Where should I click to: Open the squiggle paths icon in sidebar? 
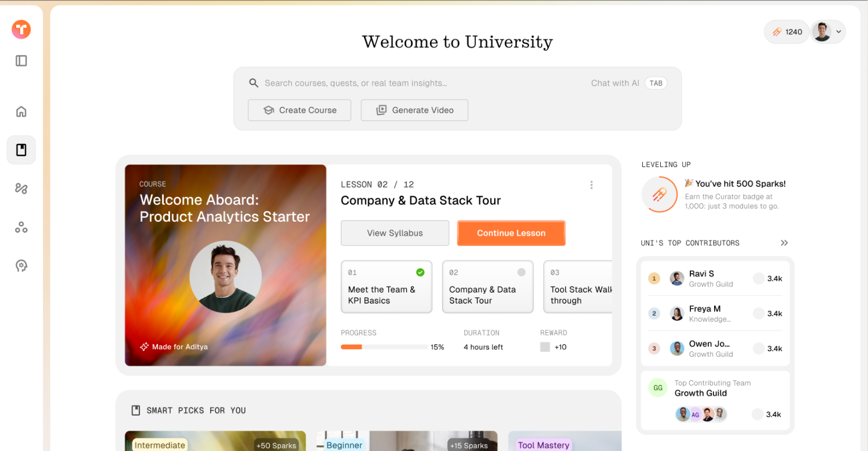[21, 188]
